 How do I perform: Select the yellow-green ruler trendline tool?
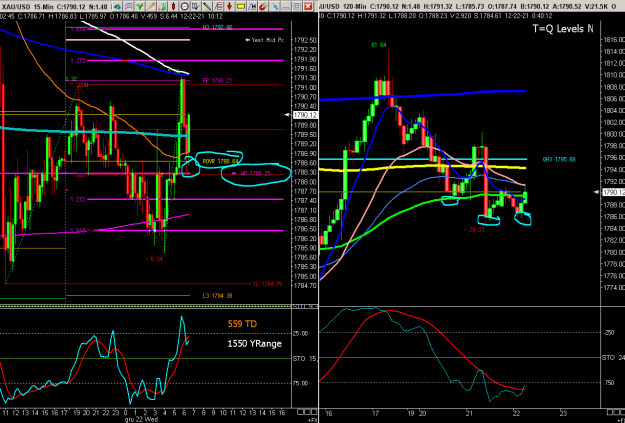[x=207, y=6]
